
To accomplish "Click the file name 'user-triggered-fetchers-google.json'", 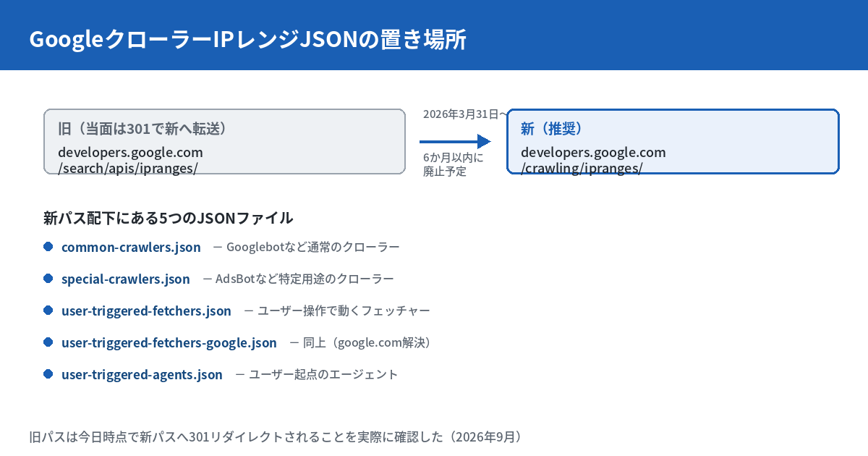I will tap(169, 343).
